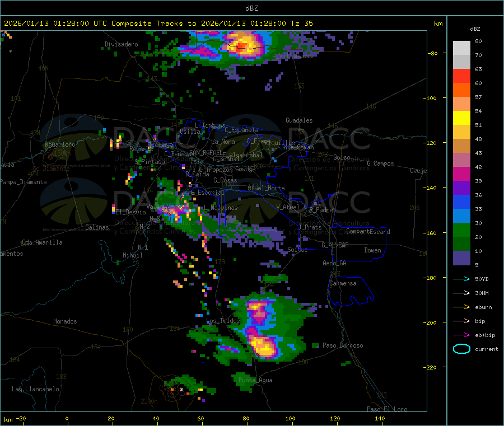Click the -200 km vertical axis tick label
This screenshot has height=426, width=504.
pyautogui.click(x=430, y=322)
